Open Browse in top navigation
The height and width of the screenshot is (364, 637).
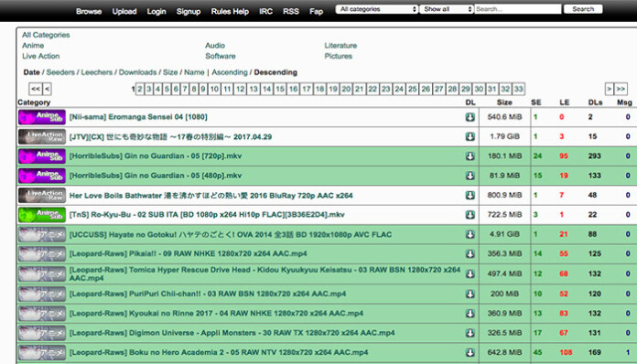(89, 11)
